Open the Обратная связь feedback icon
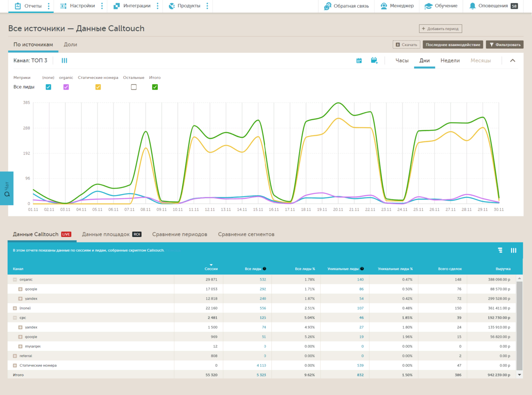 click(328, 6)
